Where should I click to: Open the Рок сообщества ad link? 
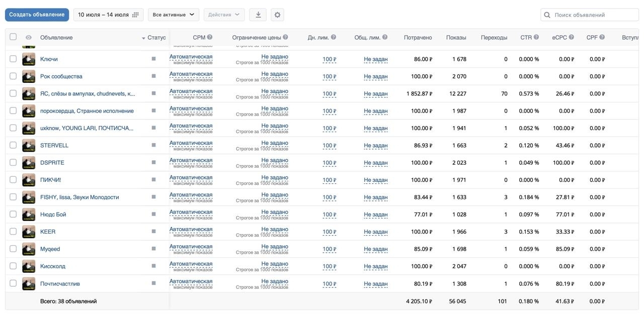61,76
